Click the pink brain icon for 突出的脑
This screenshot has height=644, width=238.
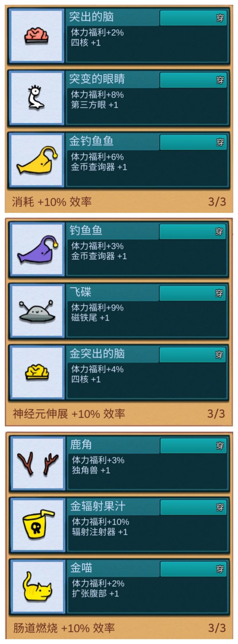36,35
